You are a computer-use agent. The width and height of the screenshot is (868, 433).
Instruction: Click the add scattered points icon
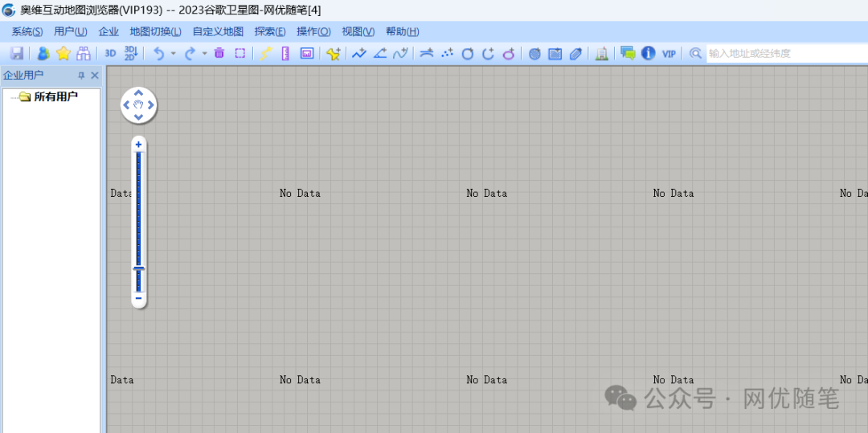448,53
